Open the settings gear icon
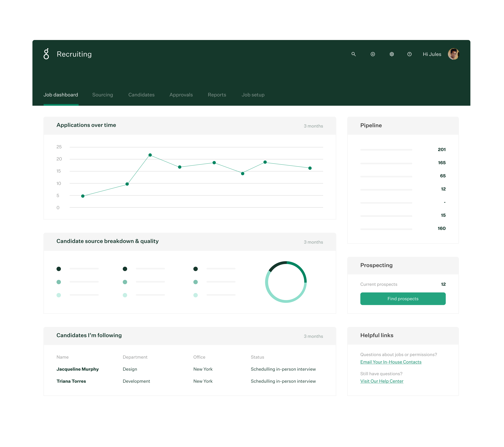Viewport: 504px width, 447px height. (x=392, y=54)
